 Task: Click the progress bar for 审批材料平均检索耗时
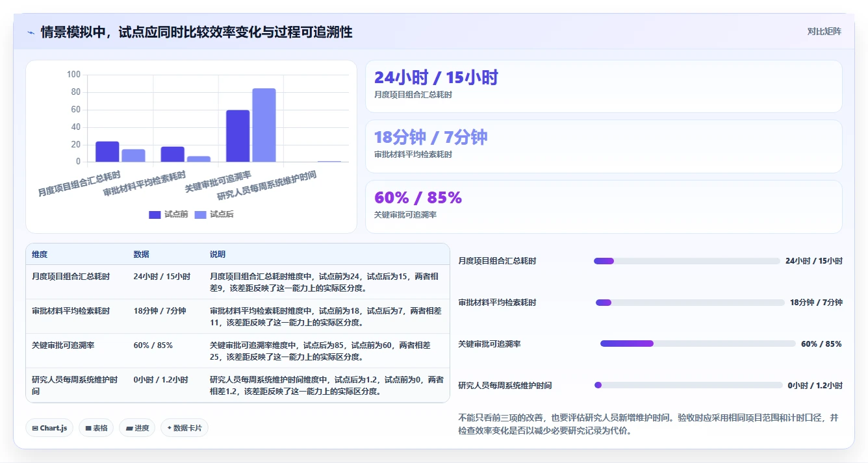pyautogui.click(x=690, y=303)
